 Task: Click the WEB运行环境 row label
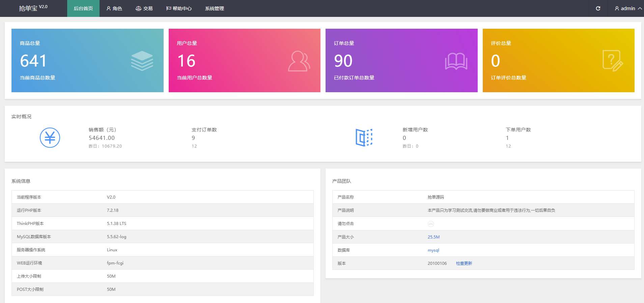tap(29, 263)
